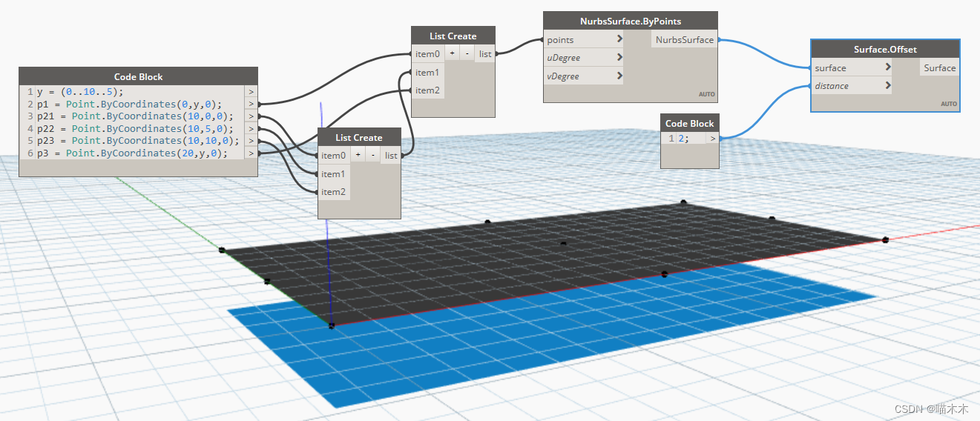This screenshot has width=980, height=421.
Task: Click the code line 'p1 = Point.ByCoordinates(0,y,0);'
Action: [x=129, y=105]
